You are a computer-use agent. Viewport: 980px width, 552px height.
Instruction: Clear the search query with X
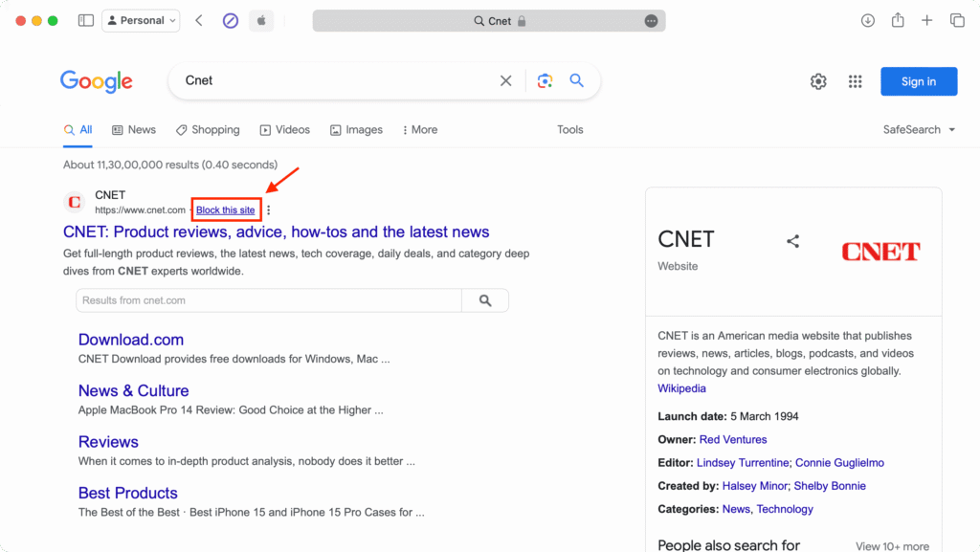[505, 80]
